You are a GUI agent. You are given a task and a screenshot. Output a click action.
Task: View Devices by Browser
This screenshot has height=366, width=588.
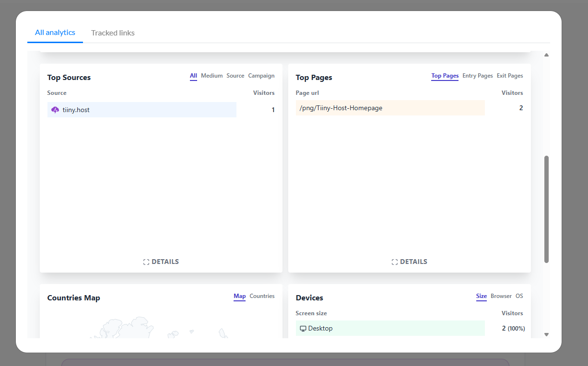point(501,296)
